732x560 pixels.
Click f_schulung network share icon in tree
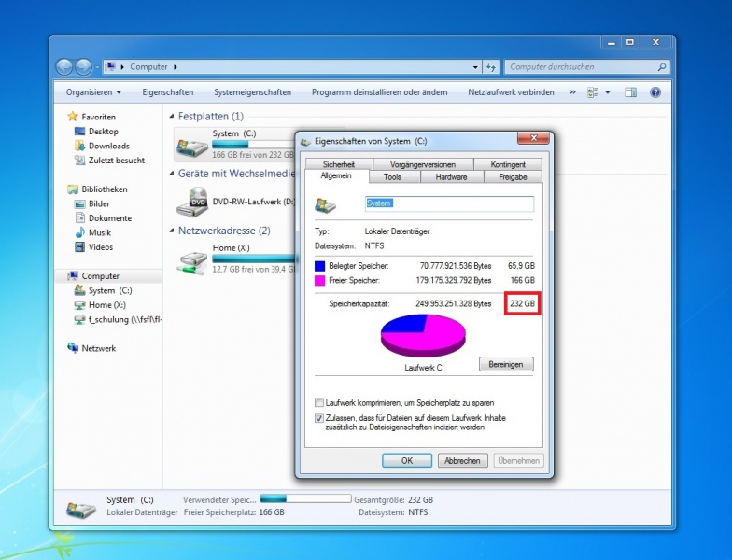[x=80, y=319]
